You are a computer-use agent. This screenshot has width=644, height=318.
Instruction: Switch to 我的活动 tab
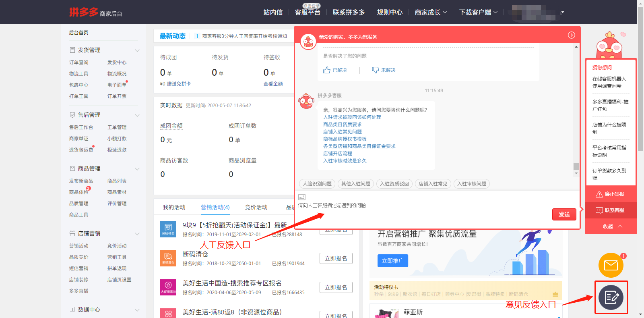pyautogui.click(x=174, y=207)
